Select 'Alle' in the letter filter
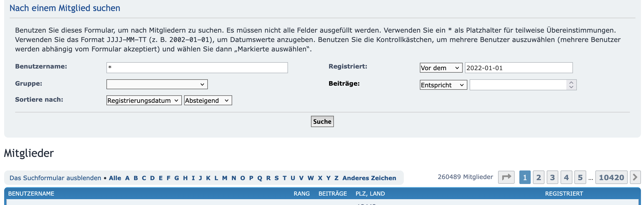The image size is (644, 205). (x=115, y=178)
